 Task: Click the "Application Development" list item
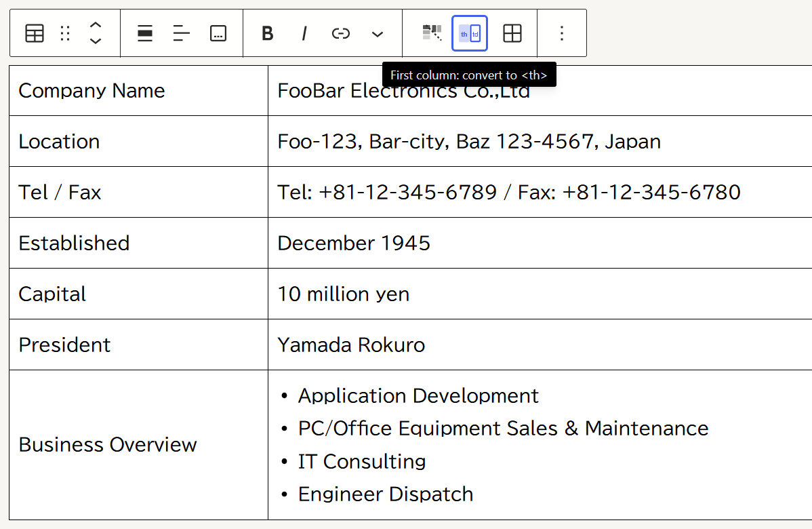coord(418,396)
